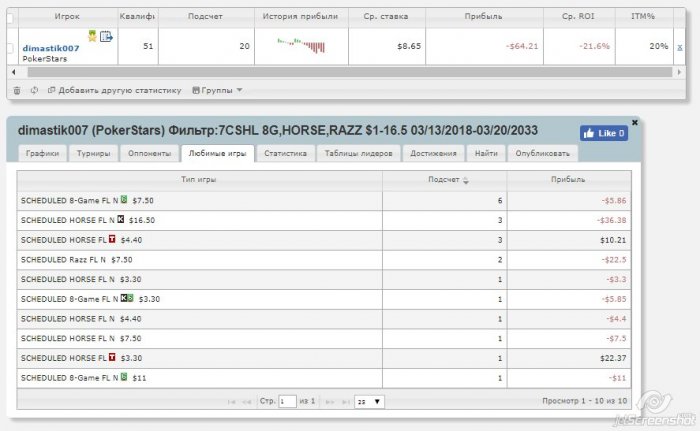Tick the select-all checkbox in table header
The height and width of the screenshot is (431, 700).
(x=10, y=18)
